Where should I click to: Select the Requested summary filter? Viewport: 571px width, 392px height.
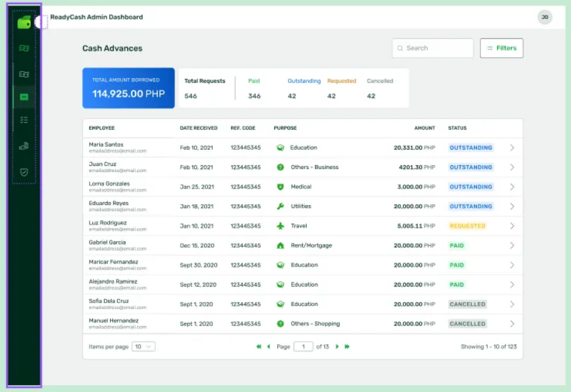click(x=342, y=88)
